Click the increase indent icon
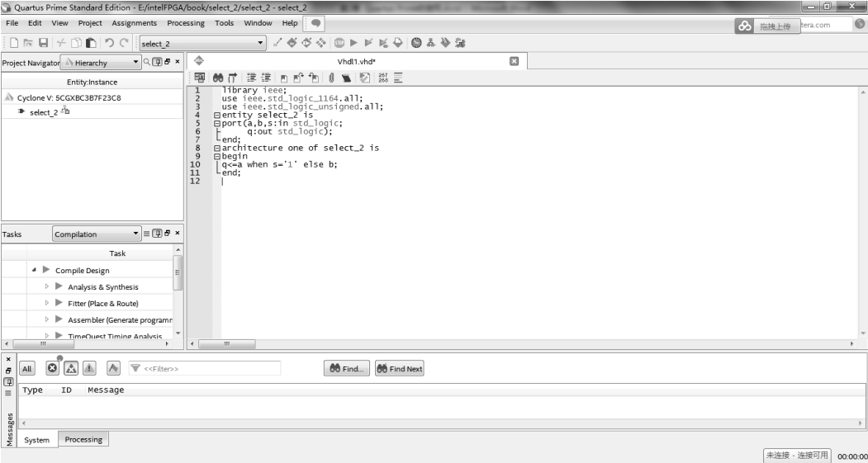868x463 pixels. click(251, 78)
